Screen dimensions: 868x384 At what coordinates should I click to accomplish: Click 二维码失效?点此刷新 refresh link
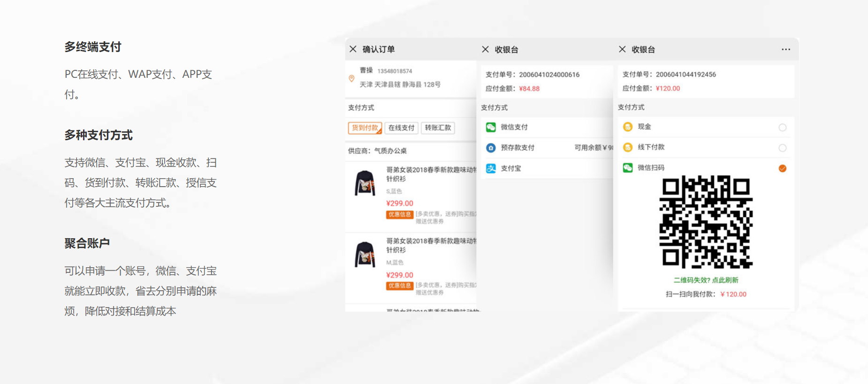(706, 280)
